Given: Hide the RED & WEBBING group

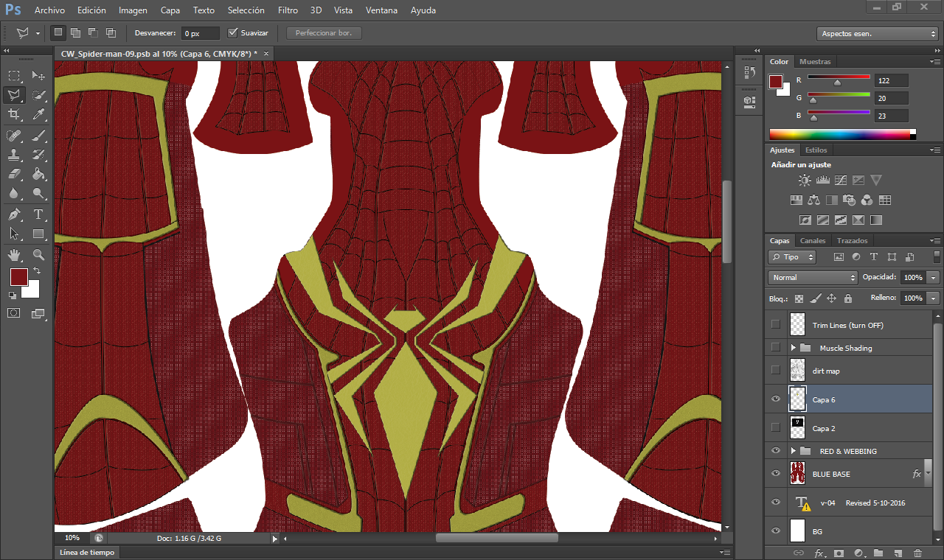Looking at the screenshot, I should click(x=775, y=450).
